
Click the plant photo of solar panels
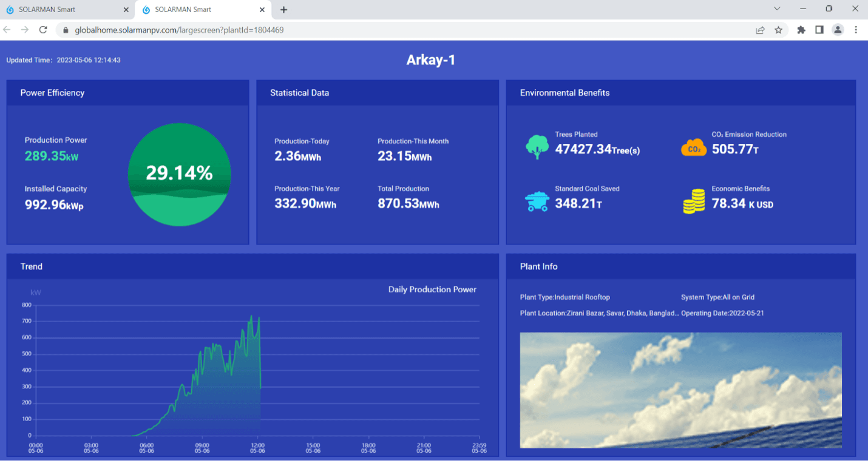[680, 390]
